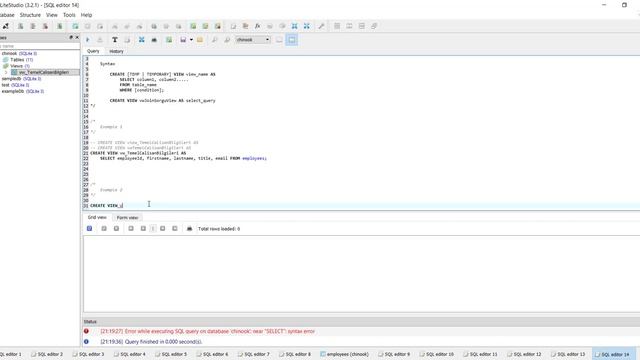Select the sampledb database
Image resolution: width=640 pixels, height=360 pixels.
[x=21, y=78]
